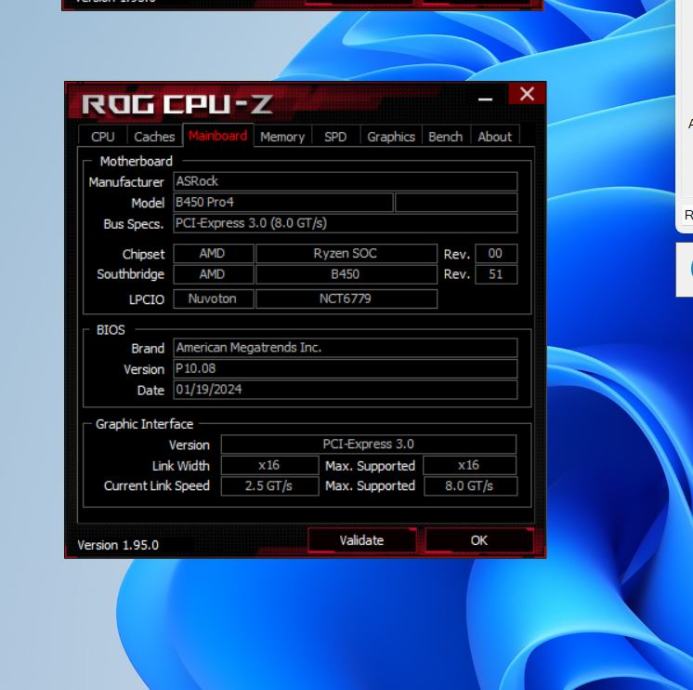Click the Nuvoton LPCIO vendor value
693x690 pixels.
click(213, 299)
